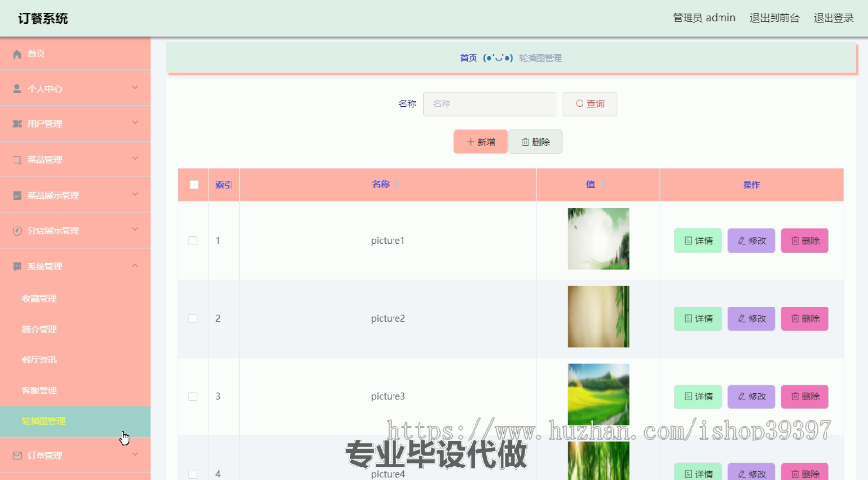Click the trash icon in picture3's 删除 button
The height and width of the screenshot is (480, 868).
(795, 396)
